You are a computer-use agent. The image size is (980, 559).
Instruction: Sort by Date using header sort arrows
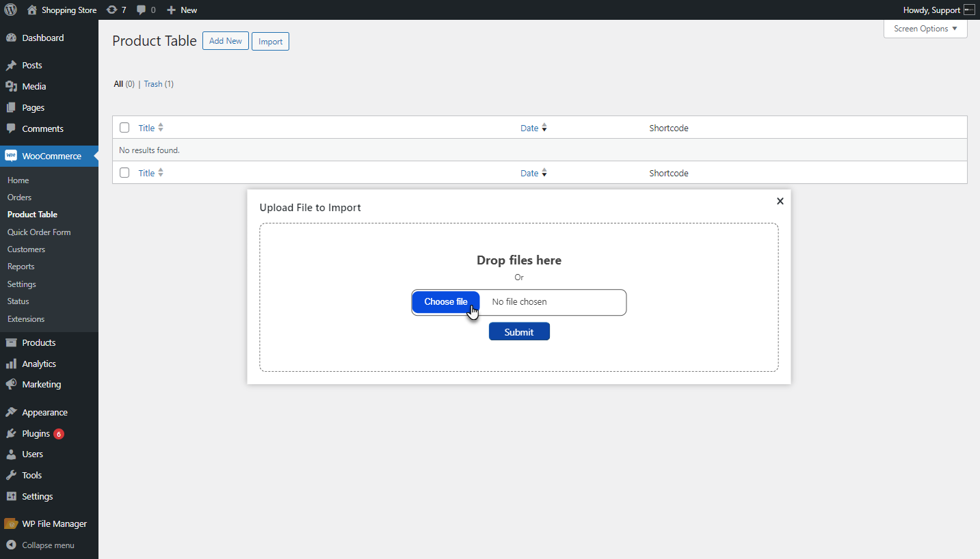pos(544,128)
